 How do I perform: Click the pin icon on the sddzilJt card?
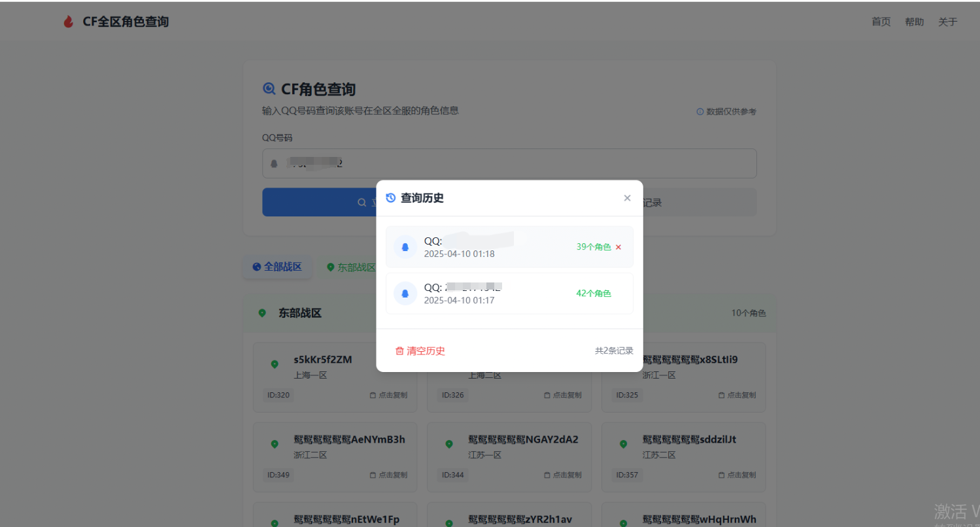624,444
